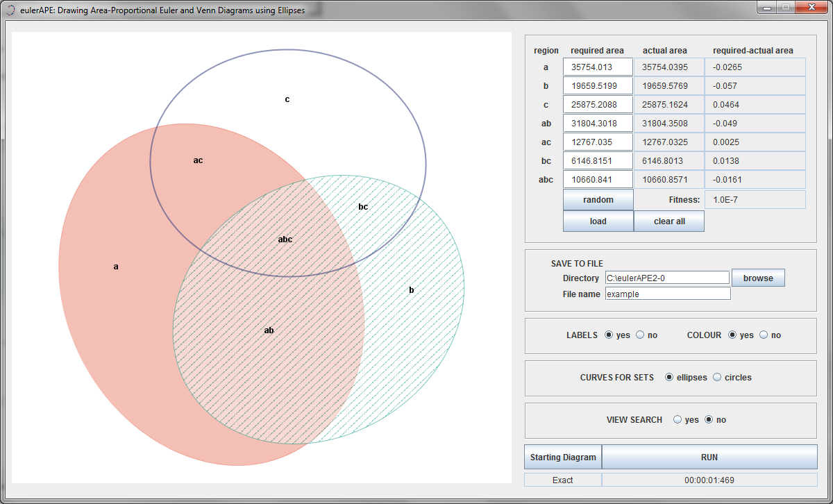Click browse to pick directory
Screen dimensions: 833x504
point(758,278)
